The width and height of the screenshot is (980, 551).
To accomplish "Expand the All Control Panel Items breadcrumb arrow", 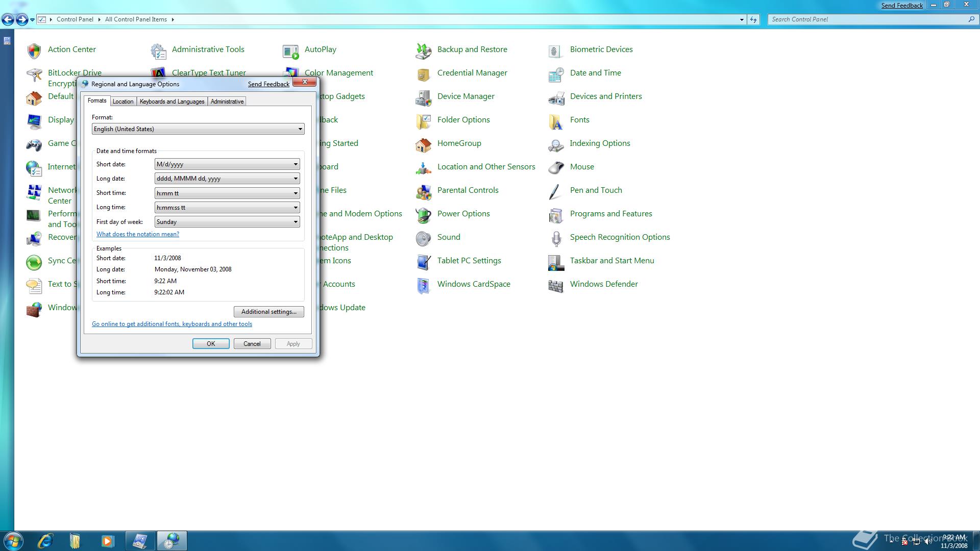I will click(x=173, y=19).
